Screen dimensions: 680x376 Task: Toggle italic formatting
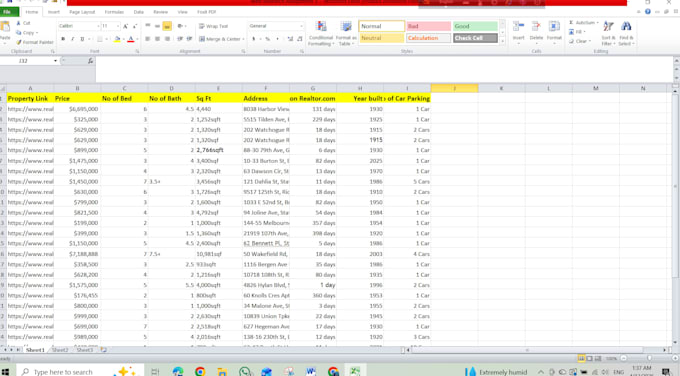(72, 39)
